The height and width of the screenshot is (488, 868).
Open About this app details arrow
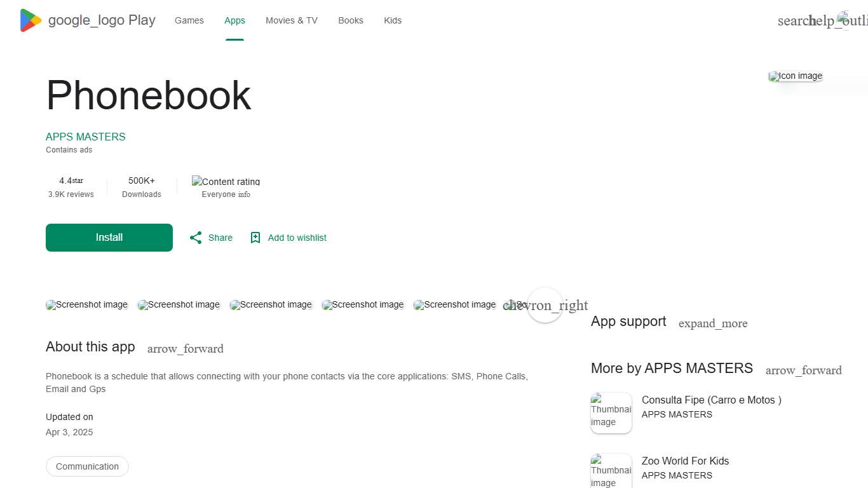tap(185, 348)
